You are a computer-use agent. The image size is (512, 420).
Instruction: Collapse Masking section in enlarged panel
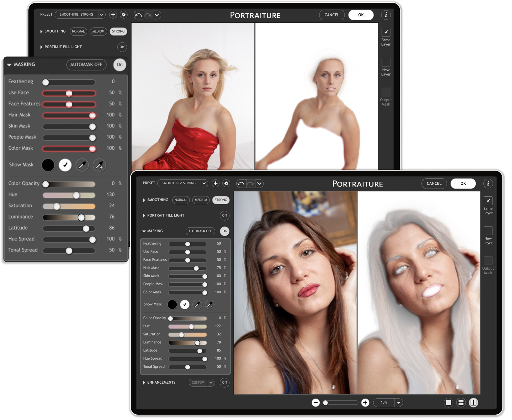[10, 65]
